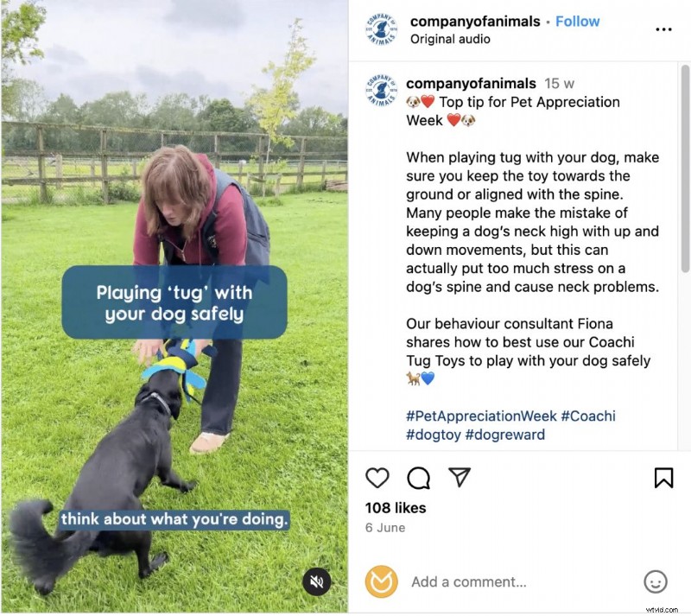Open the three-dots more options menu

[x=663, y=29]
